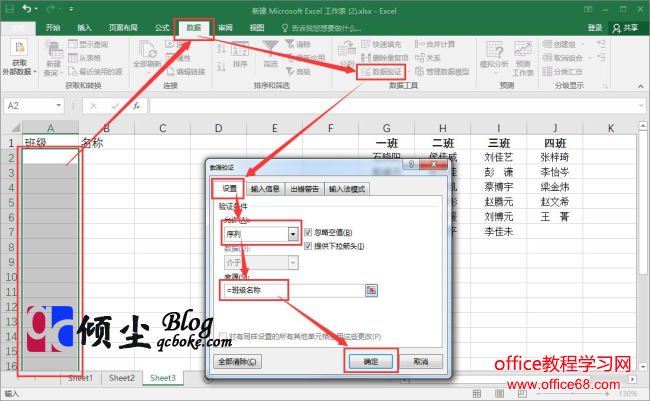Switch to Home (开始) ribbon tab

[53, 28]
